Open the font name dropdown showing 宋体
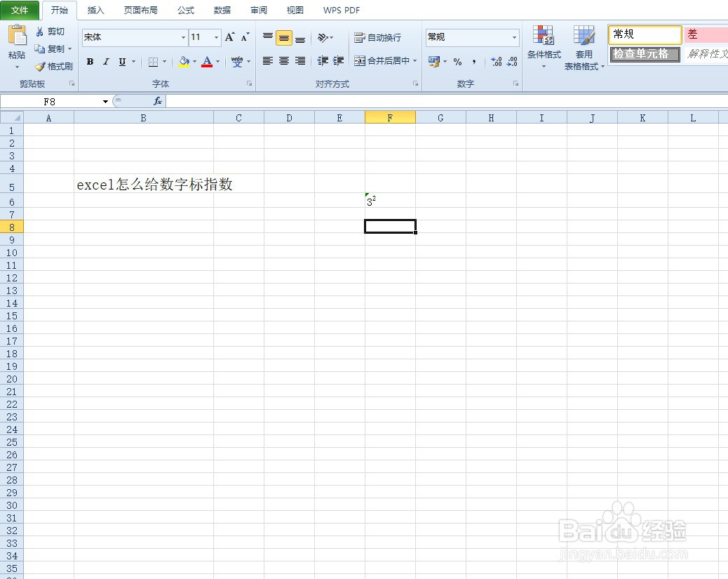Image resolution: width=728 pixels, height=579 pixels. click(182, 37)
